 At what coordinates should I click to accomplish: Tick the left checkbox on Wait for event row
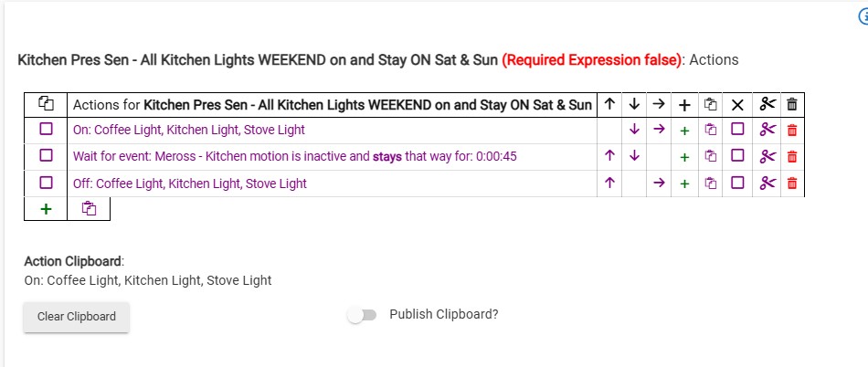pos(46,157)
